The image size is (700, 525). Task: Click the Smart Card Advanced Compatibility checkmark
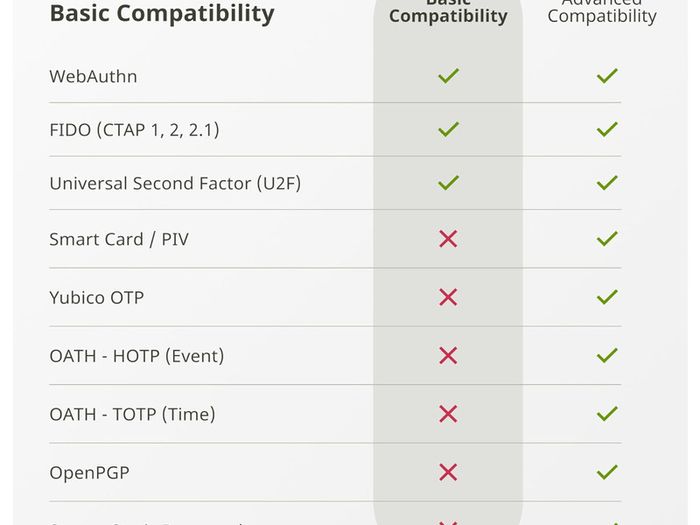[607, 239]
